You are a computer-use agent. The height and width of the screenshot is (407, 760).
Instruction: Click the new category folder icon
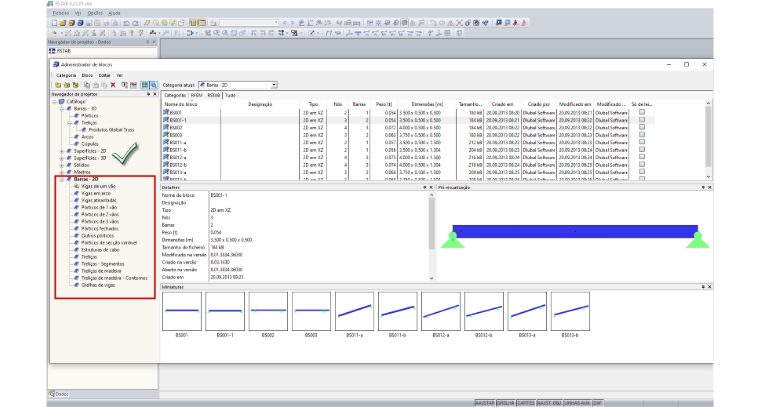click(58, 85)
